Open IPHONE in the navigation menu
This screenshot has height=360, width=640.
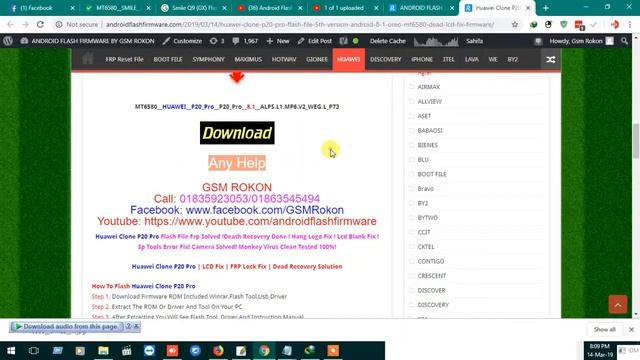[x=422, y=59]
